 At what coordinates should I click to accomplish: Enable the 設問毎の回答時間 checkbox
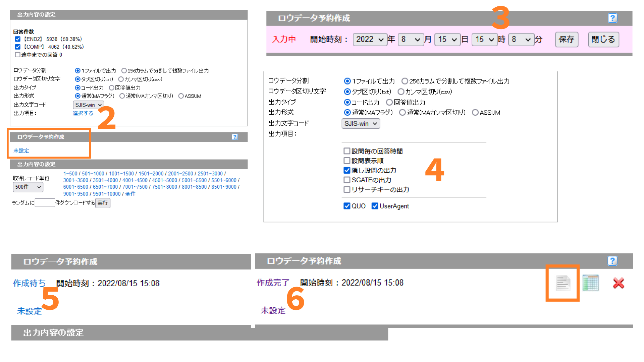point(347,151)
